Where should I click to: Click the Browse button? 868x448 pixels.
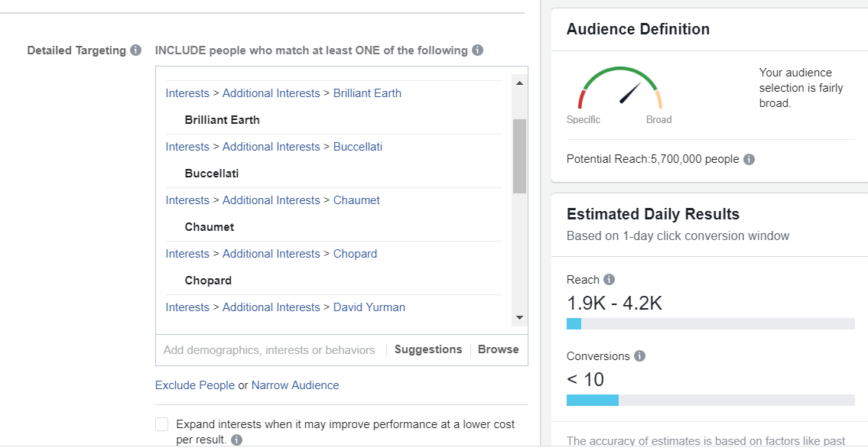pos(498,349)
